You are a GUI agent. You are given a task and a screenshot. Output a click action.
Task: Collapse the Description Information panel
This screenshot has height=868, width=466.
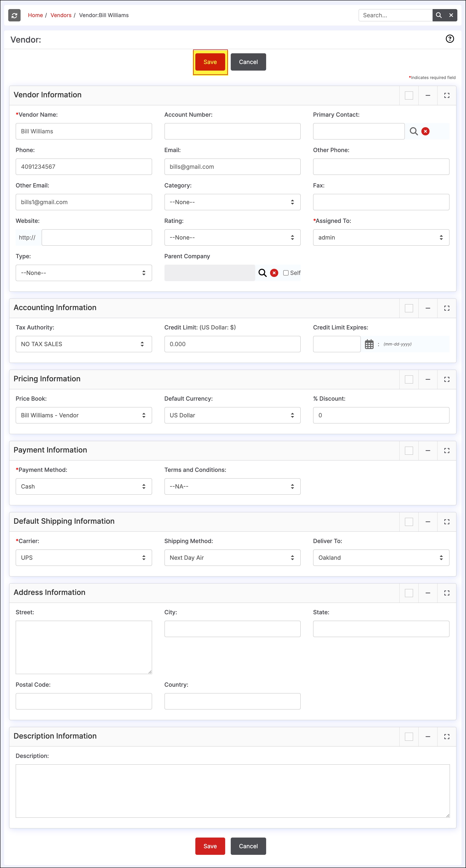coord(428,737)
